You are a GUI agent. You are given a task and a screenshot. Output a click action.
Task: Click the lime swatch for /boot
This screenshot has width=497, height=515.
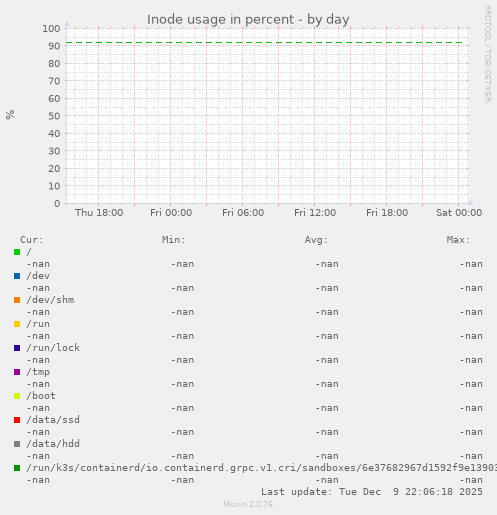point(17,396)
